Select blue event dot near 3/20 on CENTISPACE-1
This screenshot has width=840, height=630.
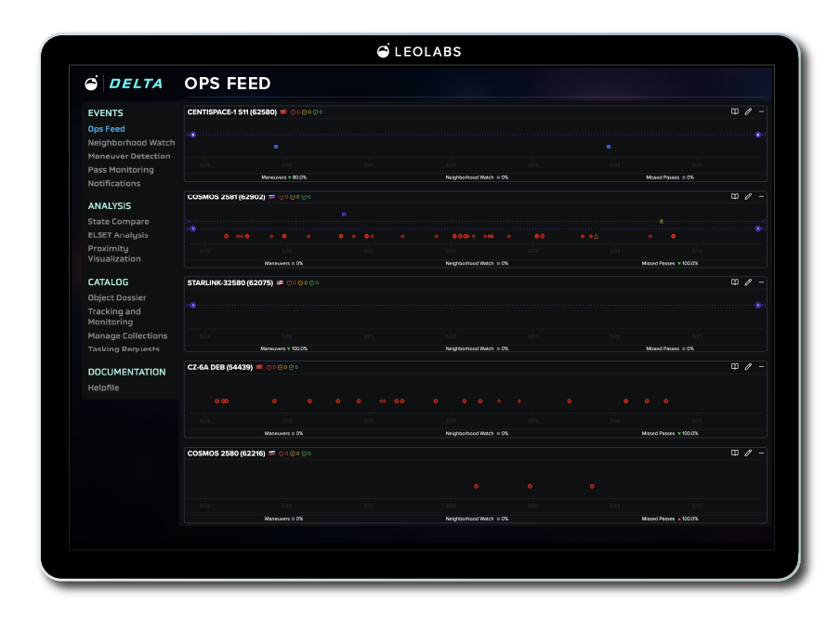tap(276, 146)
